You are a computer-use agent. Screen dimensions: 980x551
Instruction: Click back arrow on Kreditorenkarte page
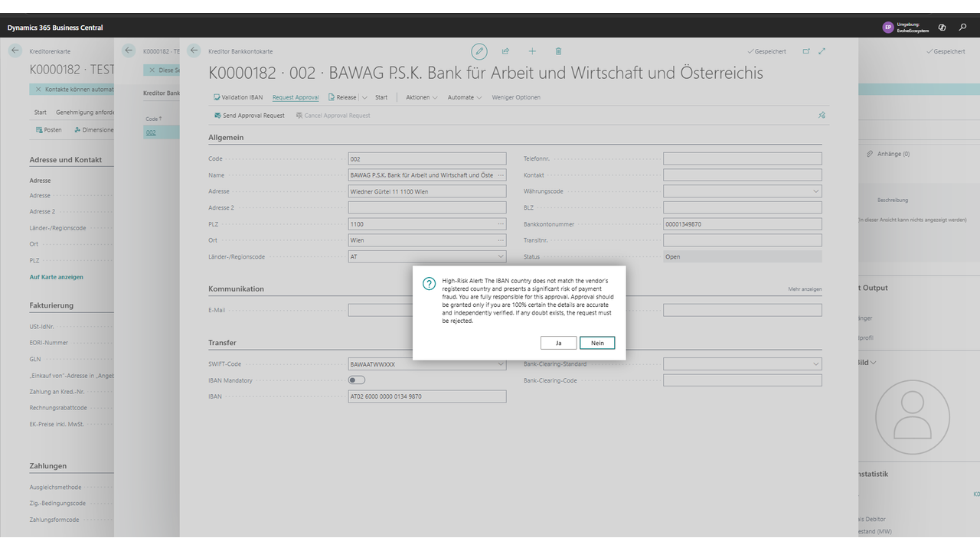[x=15, y=51]
